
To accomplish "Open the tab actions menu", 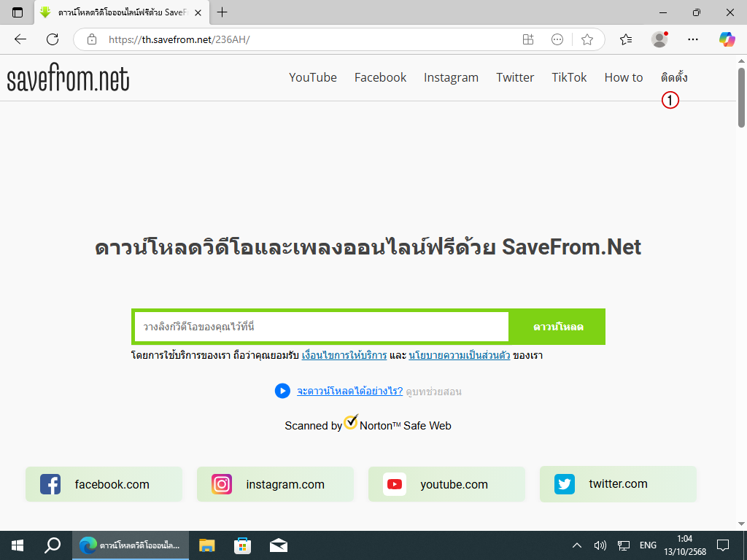I will (x=18, y=12).
